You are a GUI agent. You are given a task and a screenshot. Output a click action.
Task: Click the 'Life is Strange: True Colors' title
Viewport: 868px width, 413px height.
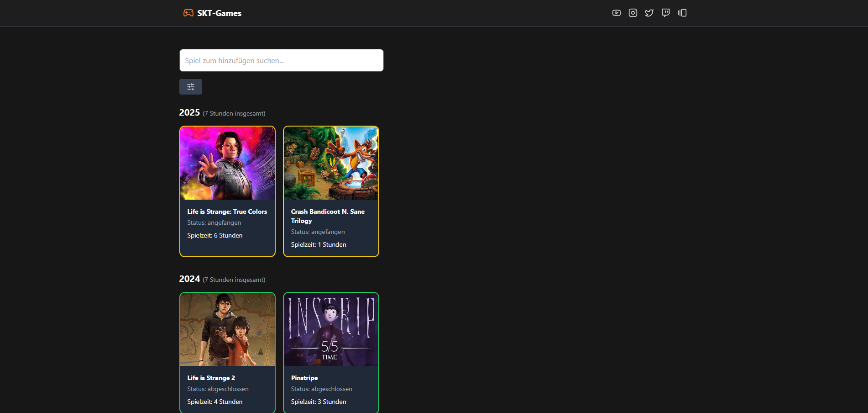(x=227, y=212)
